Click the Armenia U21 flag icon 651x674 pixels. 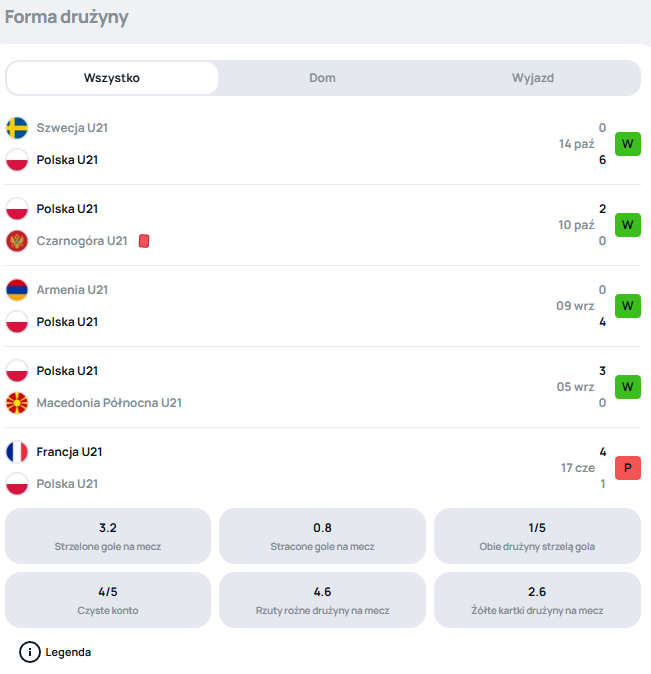[x=17, y=290]
